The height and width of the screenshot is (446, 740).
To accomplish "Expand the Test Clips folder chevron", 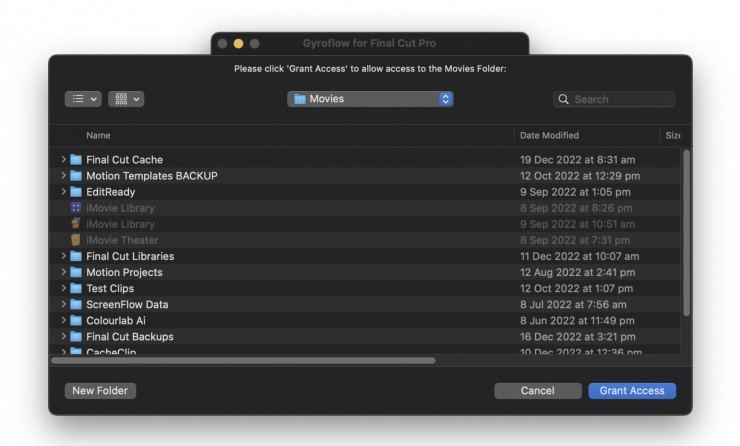I will 64,288.
